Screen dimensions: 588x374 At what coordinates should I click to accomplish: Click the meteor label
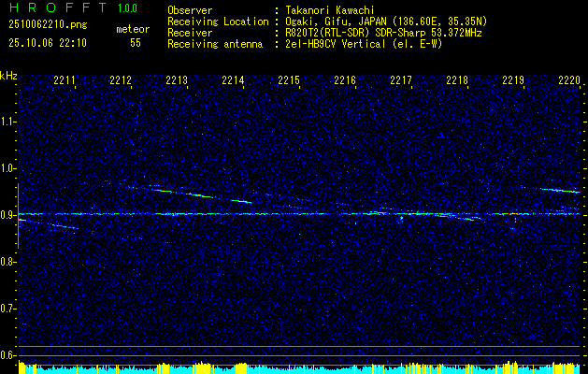[x=133, y=29]
